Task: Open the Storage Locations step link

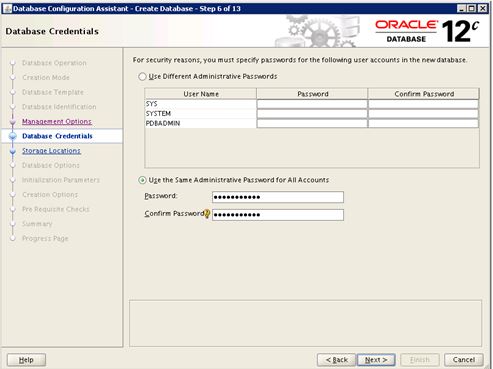Action: (51, 151)
